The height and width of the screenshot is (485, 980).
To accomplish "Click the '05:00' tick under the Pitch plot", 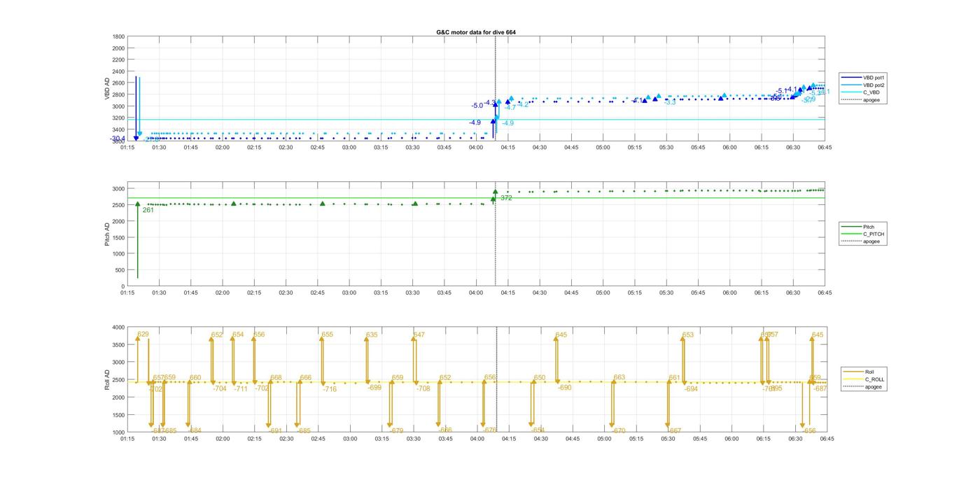I will click(x=603, y=293).
